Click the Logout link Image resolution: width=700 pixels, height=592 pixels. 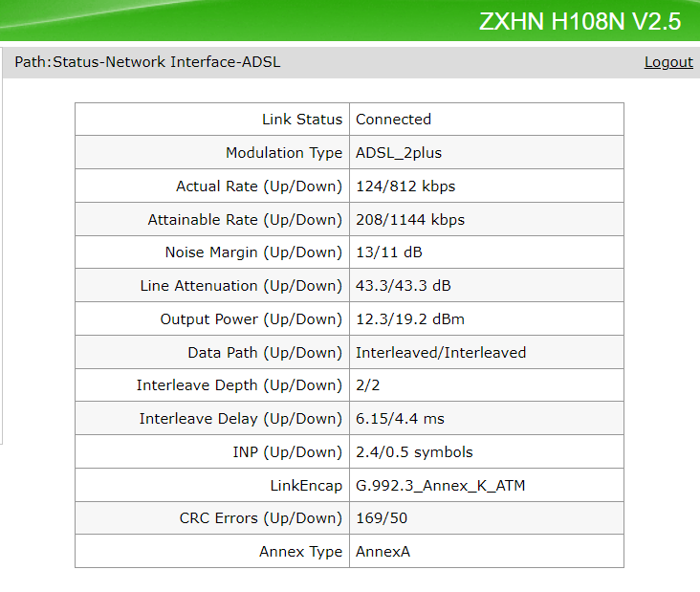click(668, 62)
